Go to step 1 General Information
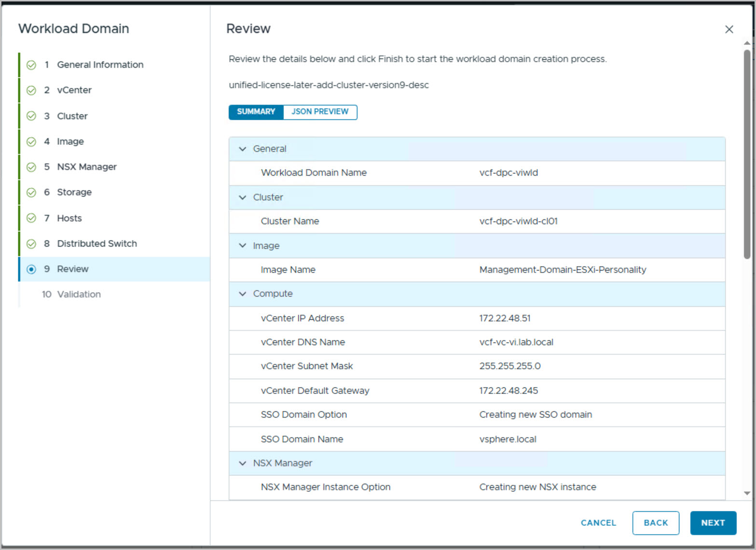Screen dimensions: 756x550 (114, 65)
